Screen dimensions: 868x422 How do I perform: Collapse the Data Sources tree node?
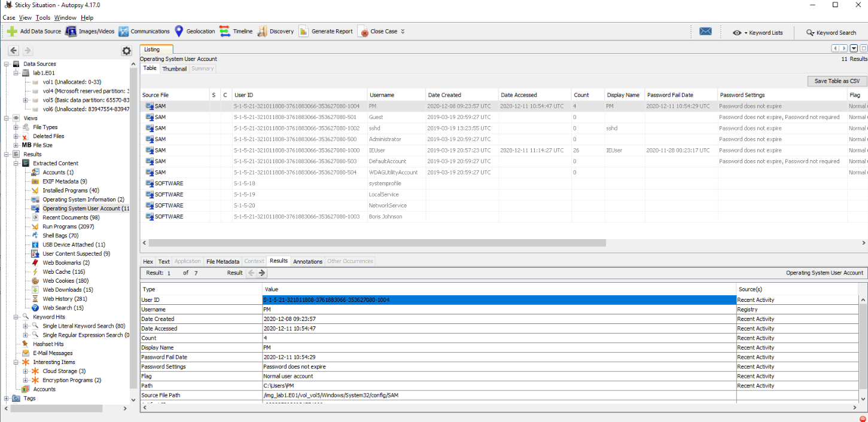(x=7, y=64)
